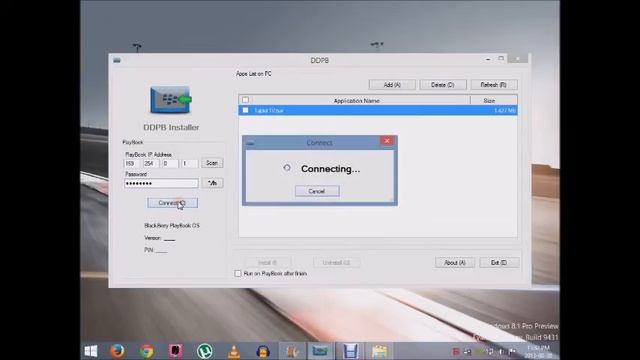This screenshot has height=360, width=640.
Task: Maximize the DDPB window
Action: pos(501,59)
